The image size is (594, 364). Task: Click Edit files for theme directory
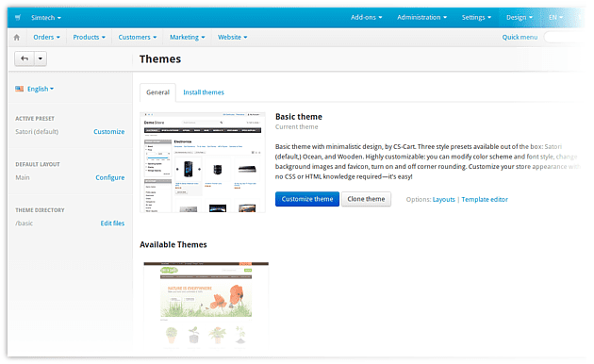(x=112, y=223)
